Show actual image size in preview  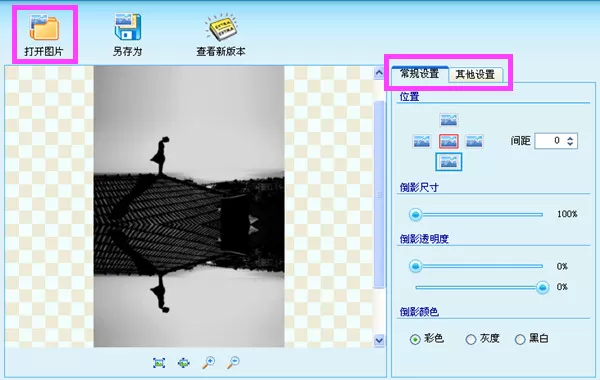tap(159, 362)
